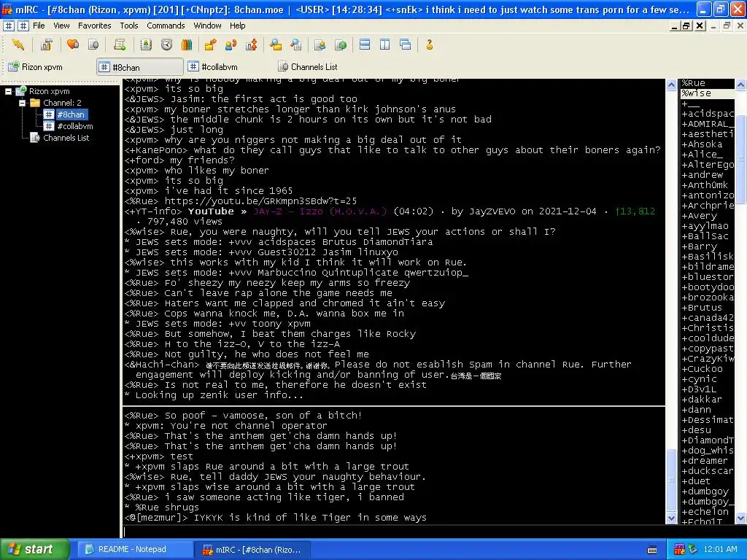The height and width of the screenshot is (560, 747).
Task: Select Channels List in the treebar
Action: click(66, 138)
